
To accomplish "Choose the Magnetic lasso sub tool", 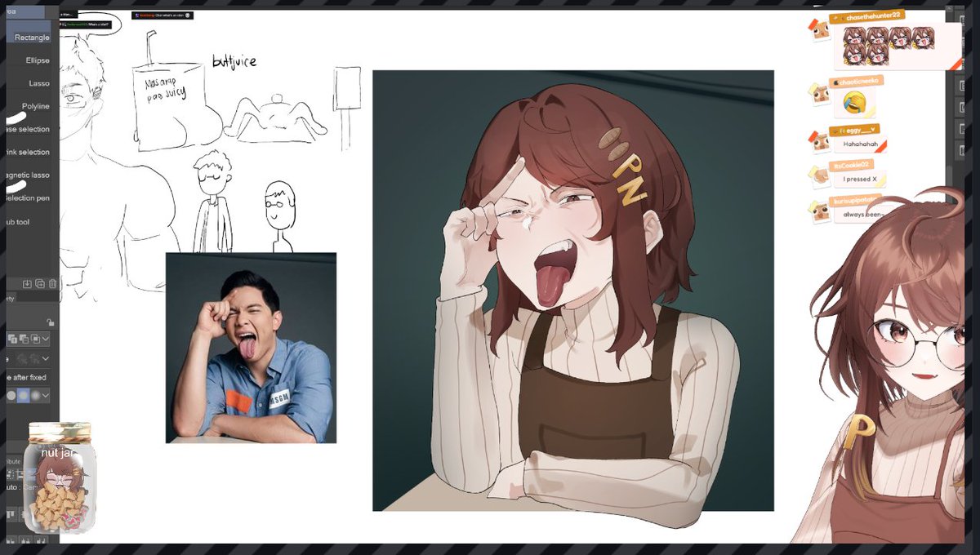I will pos(28,175).
